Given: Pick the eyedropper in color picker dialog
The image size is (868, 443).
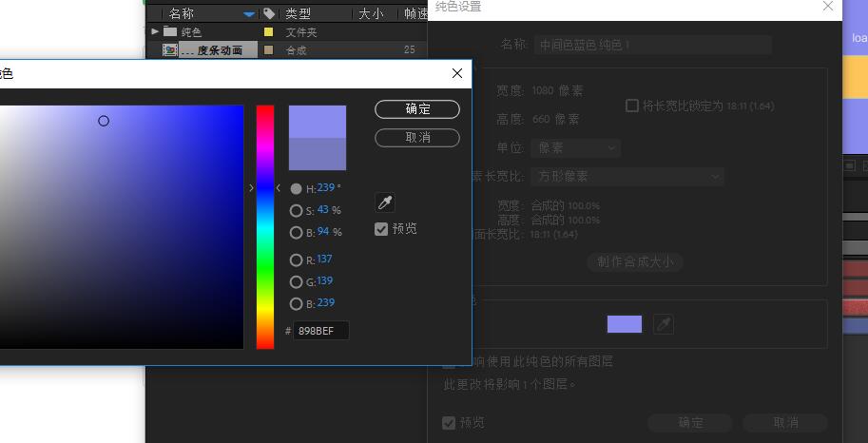Looking at the screenshot, I should point(385,202).
